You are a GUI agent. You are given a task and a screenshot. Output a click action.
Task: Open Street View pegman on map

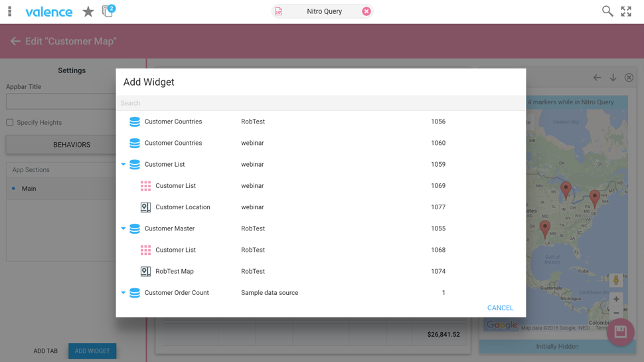[x=616, y=280]
